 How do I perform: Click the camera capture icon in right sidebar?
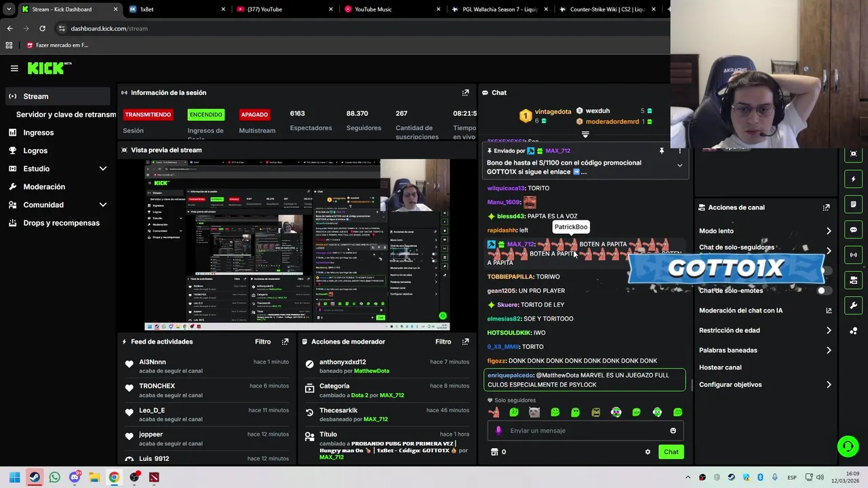853,154
